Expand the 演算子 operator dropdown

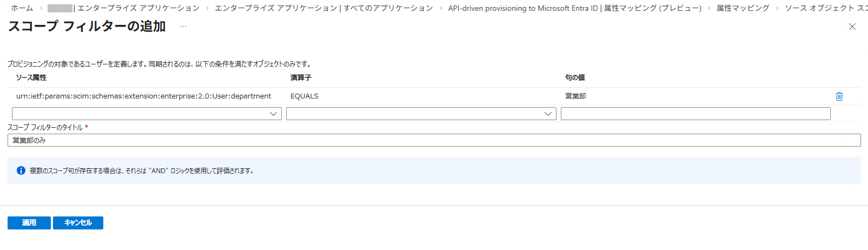point(421,114)
